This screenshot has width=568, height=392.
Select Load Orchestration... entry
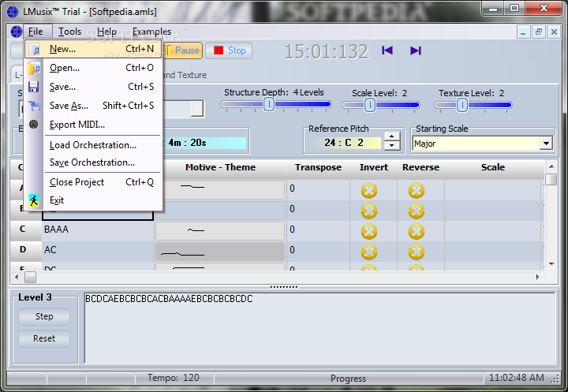coord(93,145)
